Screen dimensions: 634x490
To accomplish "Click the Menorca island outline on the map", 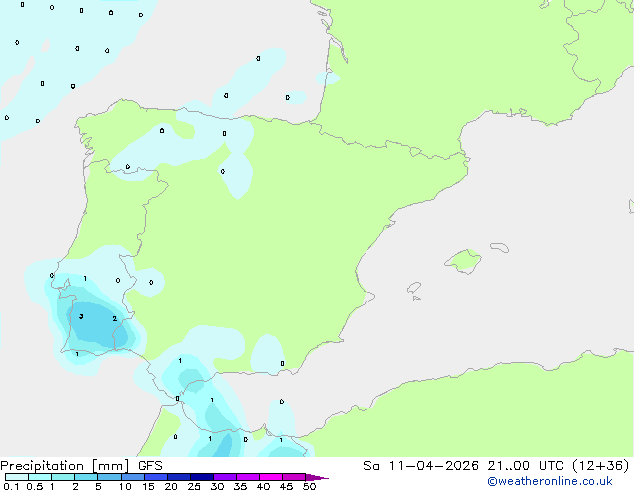I will coord(499,247).
